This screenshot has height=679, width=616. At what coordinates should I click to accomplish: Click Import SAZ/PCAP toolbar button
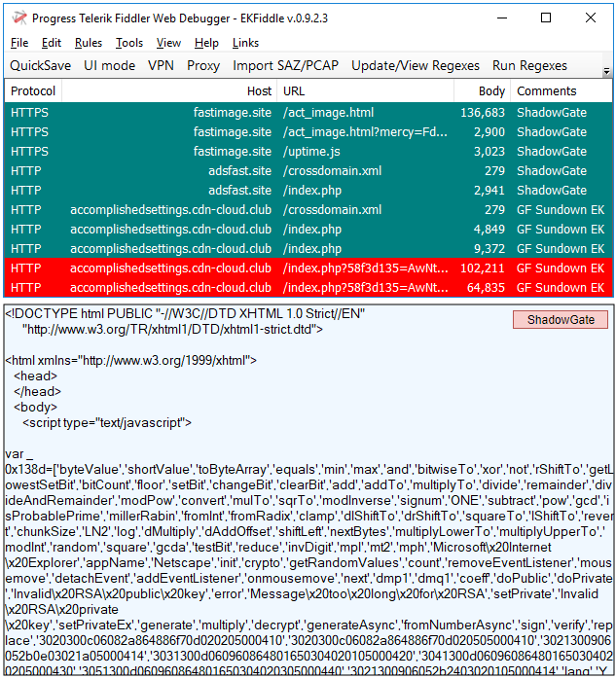286,66
